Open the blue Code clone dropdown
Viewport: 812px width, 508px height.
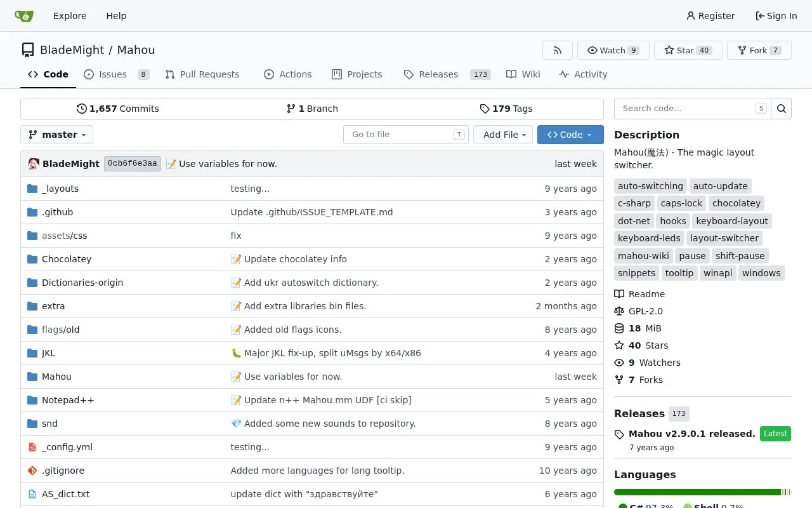click(570, 135)
